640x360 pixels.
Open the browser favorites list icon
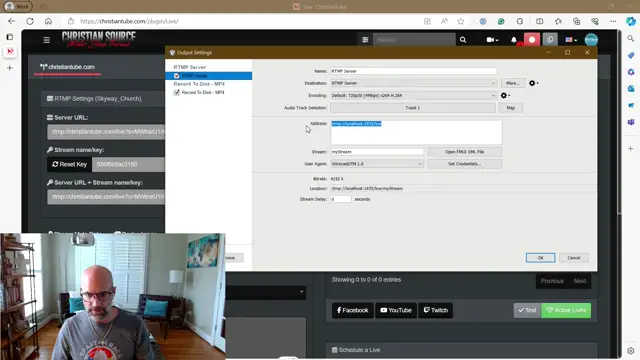(x=558, y=21)
